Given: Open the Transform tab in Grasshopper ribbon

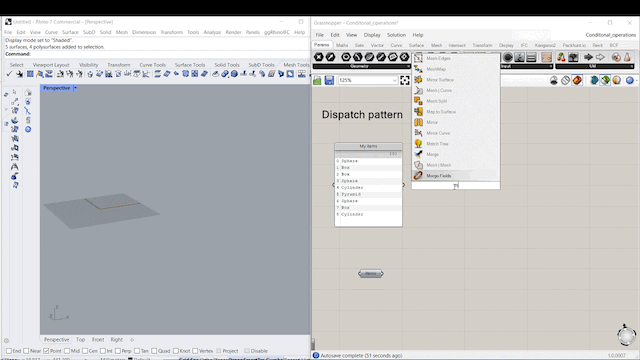Looking at the screenshot, I should 482,45.
